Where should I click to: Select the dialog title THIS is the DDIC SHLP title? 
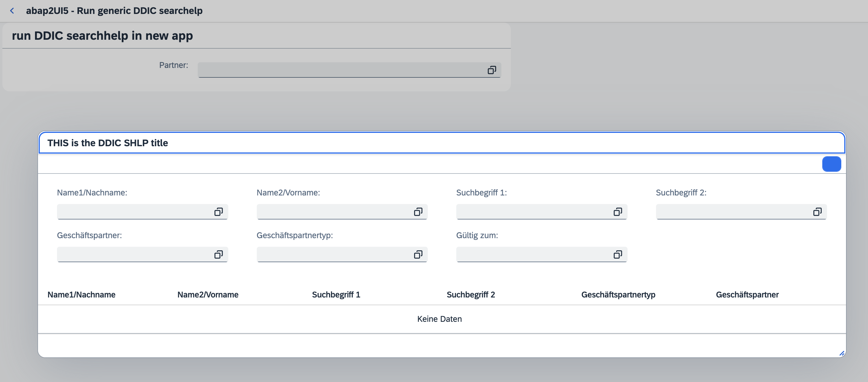108,143
